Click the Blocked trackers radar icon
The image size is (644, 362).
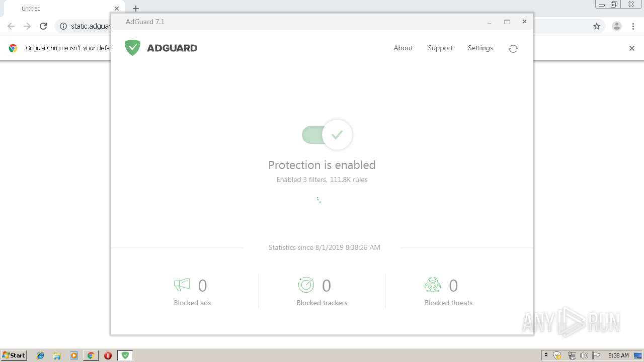tap(306, 285)
